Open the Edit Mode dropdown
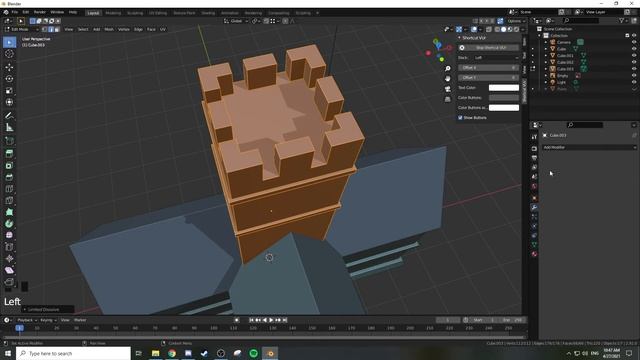The height and width of the screenshot is (360, 640). click(x=21, y=29)
